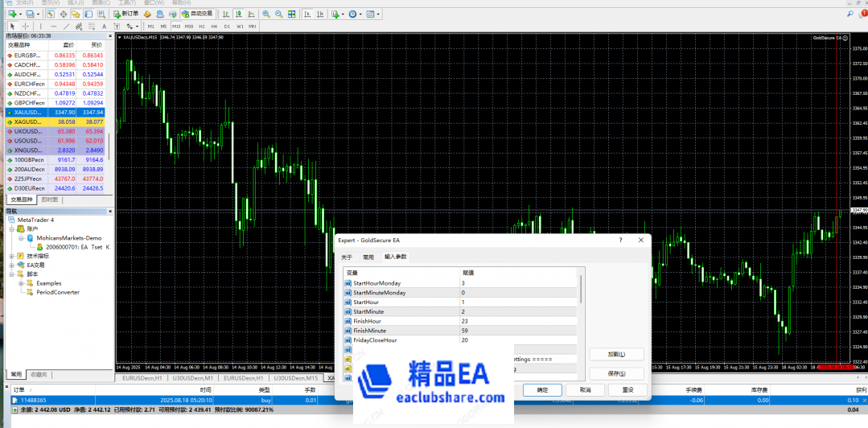The height and width of the screenshot is (428, 868).
Task: Switch to 即时图 tick chart tab
Action: [x=49, y=200]
